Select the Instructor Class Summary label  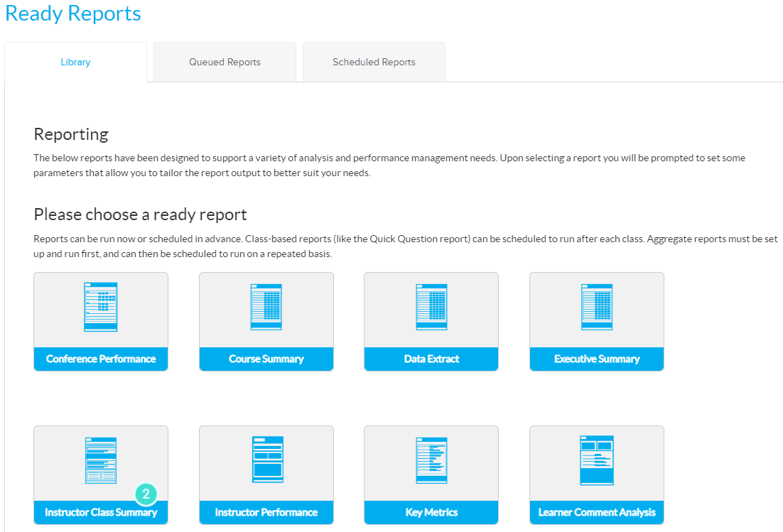pos(101,513)
